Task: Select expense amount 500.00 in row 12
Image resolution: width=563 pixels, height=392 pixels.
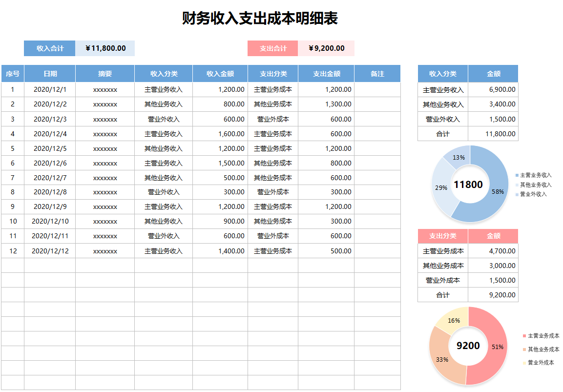Action: pos(326,251)
